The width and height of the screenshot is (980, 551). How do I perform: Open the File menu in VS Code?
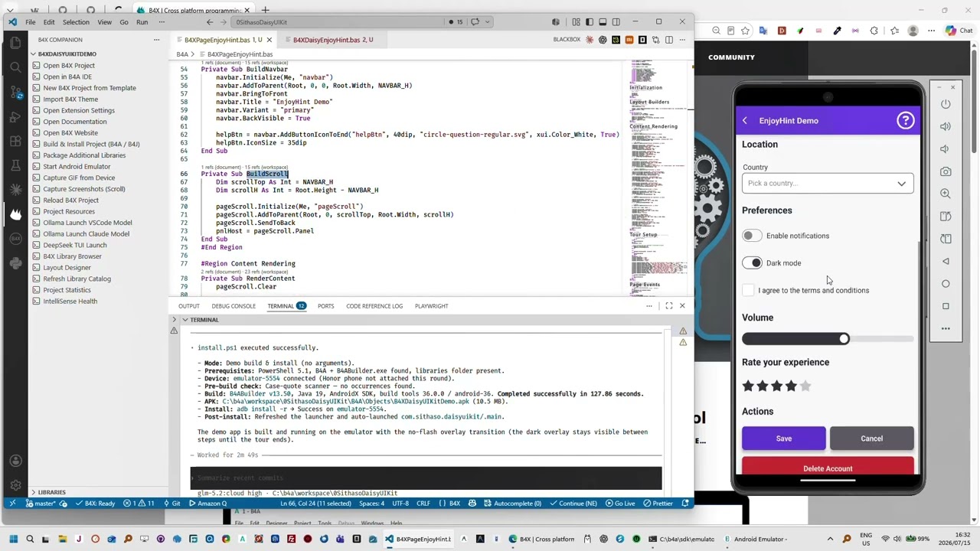(x=31, y=22)
